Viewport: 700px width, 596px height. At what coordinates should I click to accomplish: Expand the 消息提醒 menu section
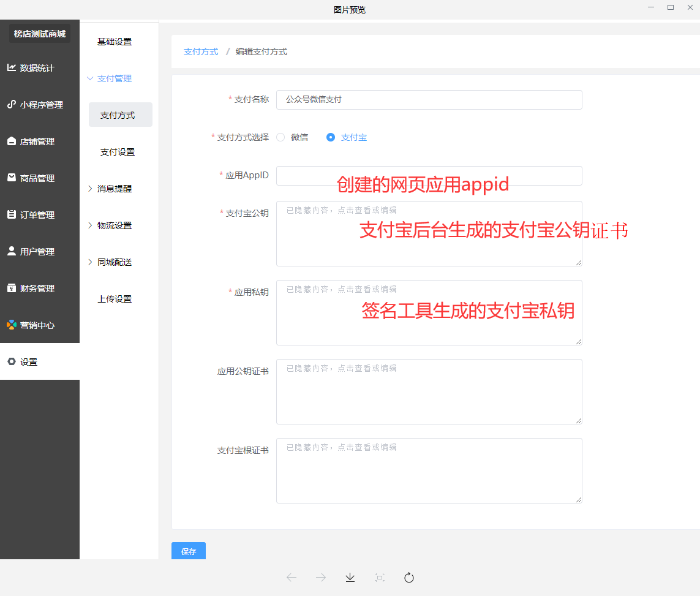(x=114, y=189)
